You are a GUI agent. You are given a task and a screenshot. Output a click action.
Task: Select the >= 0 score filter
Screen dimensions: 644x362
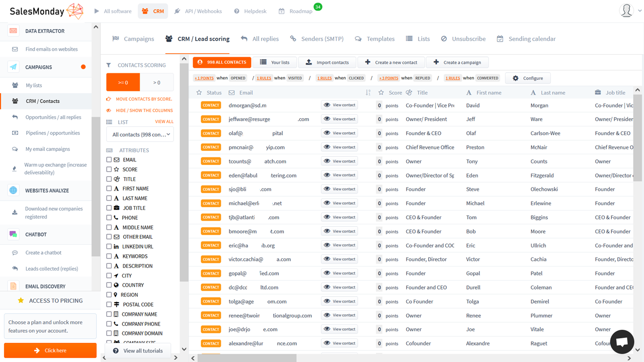pyautogui.click(x=123, y=82)
